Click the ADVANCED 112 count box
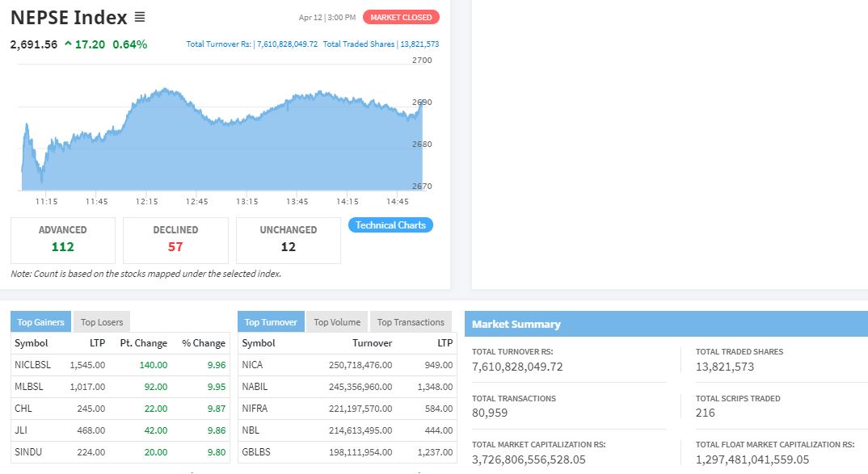Image resolution: width=868 pixels, height=474 pixels. pyautogui.click(x=63, y=240)
